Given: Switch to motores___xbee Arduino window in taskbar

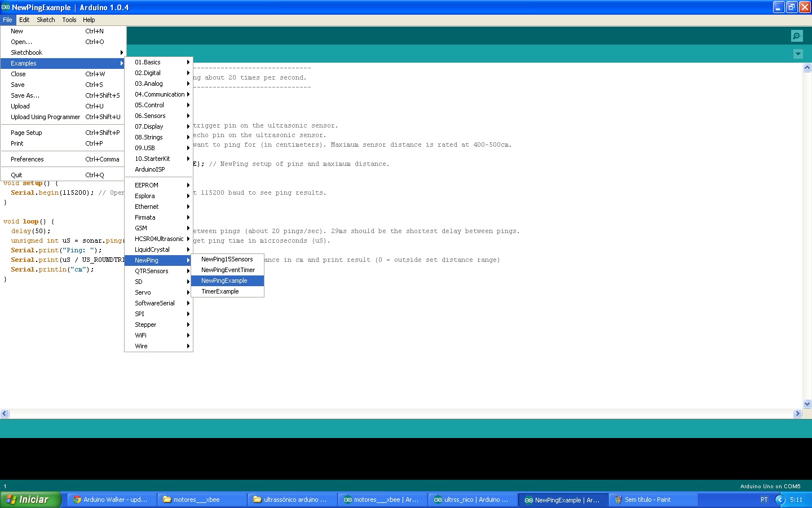Looking at the screenshot, I should pyautogui.click(x=382, y=500).
